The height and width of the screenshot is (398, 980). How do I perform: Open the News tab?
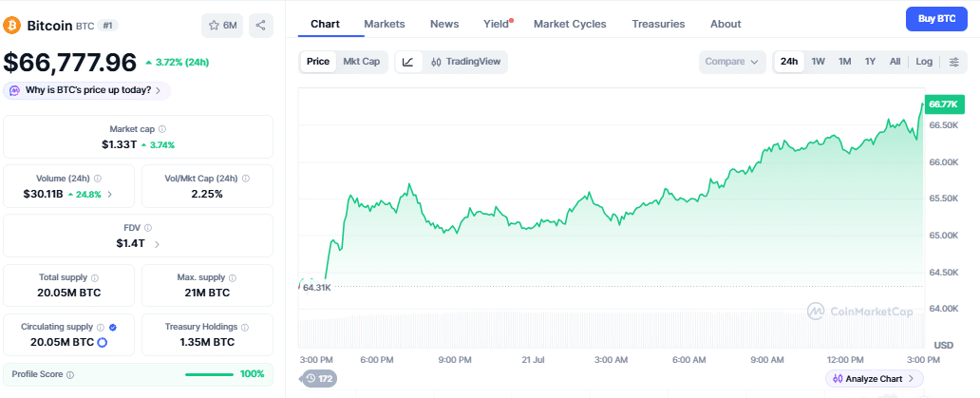[x=444, y=24]
